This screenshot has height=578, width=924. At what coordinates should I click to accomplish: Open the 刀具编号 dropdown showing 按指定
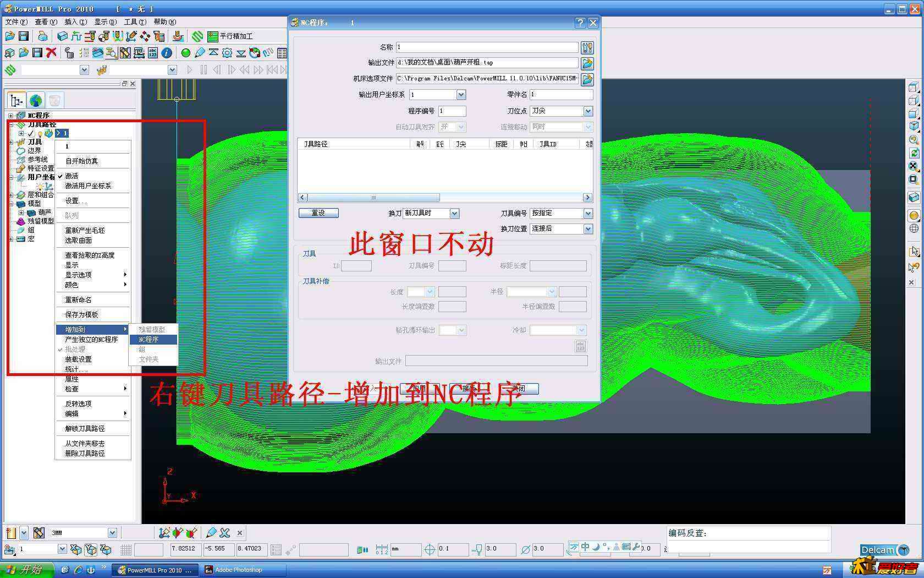588,214
